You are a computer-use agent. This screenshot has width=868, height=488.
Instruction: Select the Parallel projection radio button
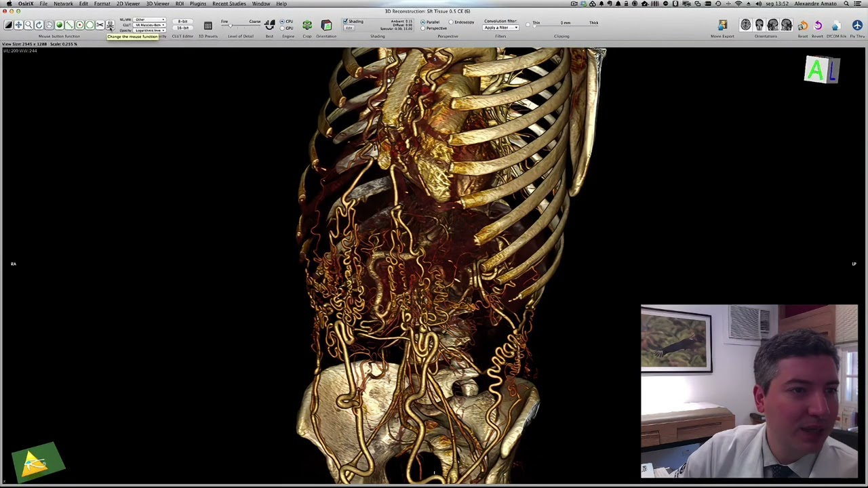tap(423, 22)
